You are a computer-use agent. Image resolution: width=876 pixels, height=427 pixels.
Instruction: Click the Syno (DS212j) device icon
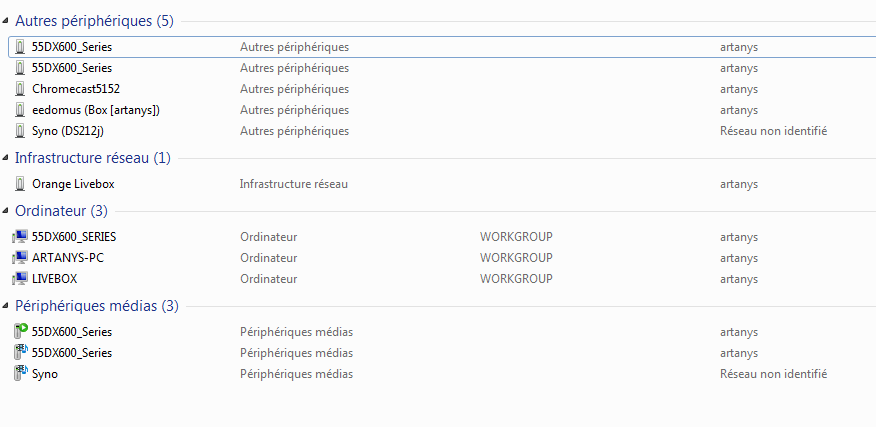20,131
